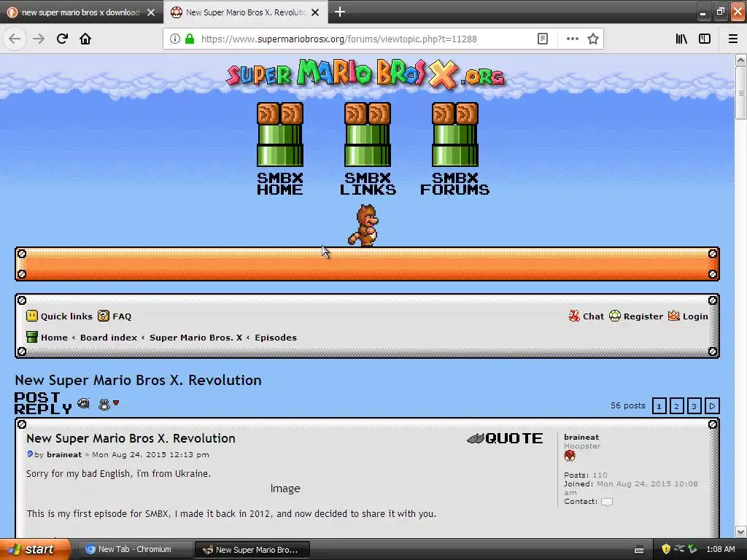
Task: Click the topic title New Super Mario Bros X. Revolution
Action: point(138,380)
